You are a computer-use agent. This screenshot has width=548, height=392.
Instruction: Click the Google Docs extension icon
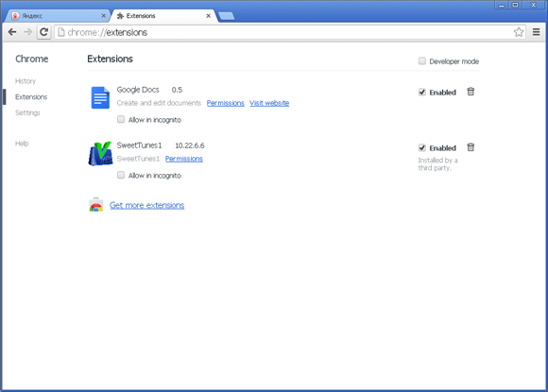100,97
